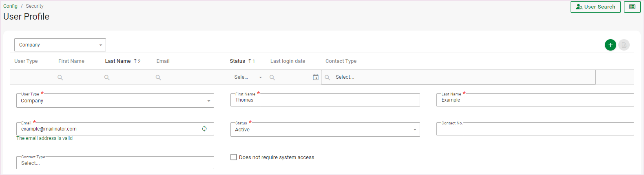Check Does not require system access

click(234, 157)
